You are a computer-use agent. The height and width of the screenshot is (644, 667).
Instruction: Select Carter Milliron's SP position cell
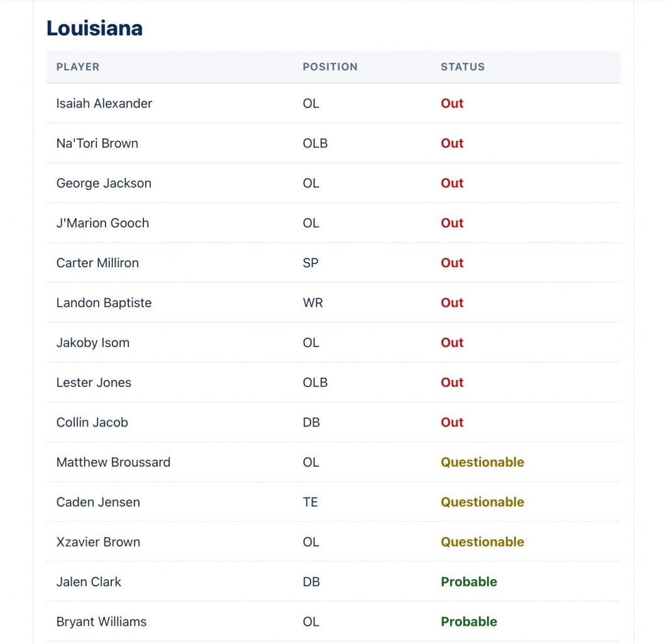tap(311, 263)
